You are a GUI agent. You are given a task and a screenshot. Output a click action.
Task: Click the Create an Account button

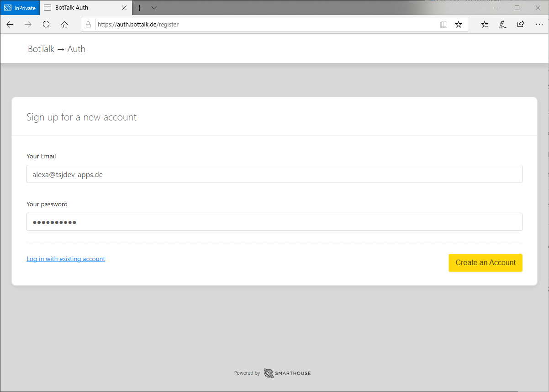[x=485, y=263]
